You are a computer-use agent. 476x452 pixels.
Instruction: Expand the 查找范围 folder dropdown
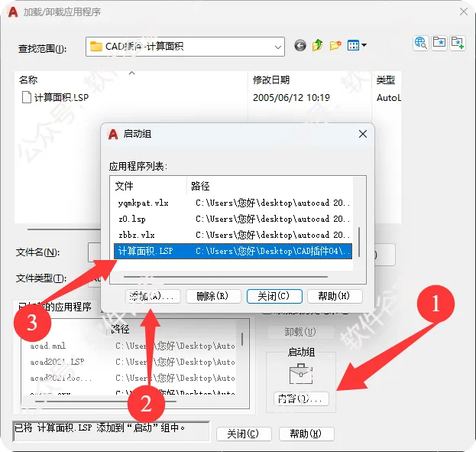[277, 47]
